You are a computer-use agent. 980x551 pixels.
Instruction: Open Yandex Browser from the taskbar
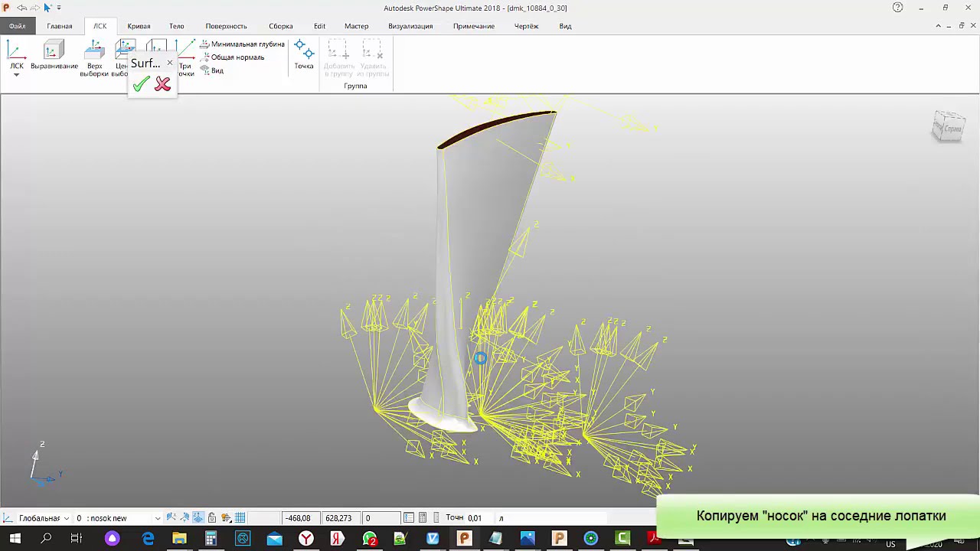(x=306, y=540)
